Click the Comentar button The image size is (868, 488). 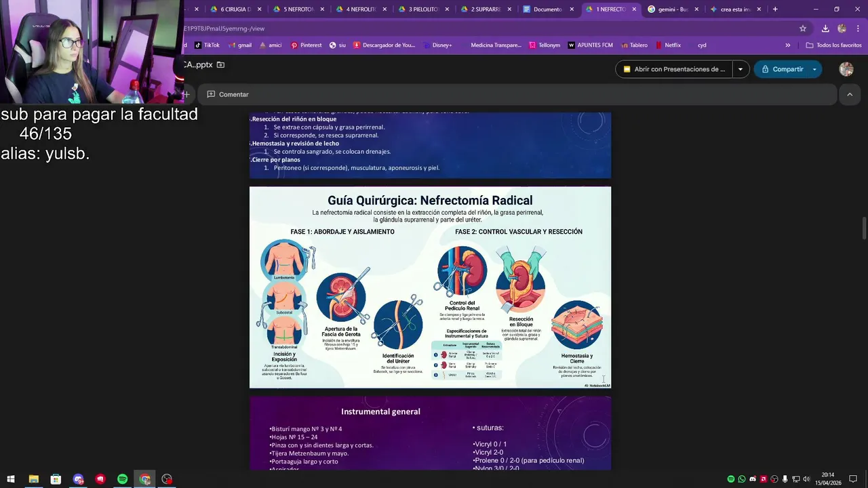[x=228, y=94]
